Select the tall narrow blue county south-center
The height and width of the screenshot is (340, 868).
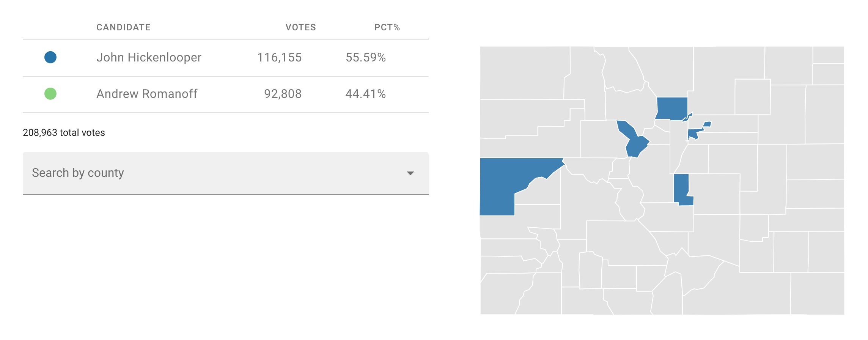pos(681,188)
